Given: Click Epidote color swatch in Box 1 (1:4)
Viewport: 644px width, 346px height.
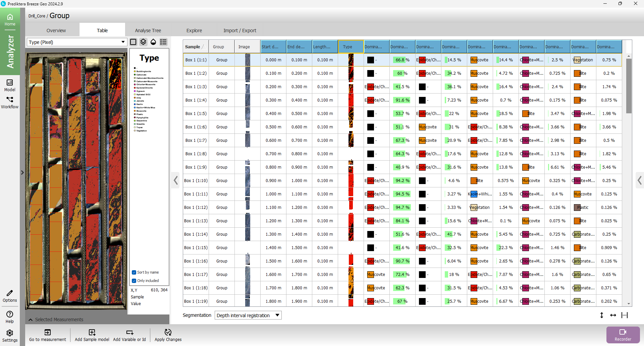Looking at the screenshot, I should [x=370, y=100].
